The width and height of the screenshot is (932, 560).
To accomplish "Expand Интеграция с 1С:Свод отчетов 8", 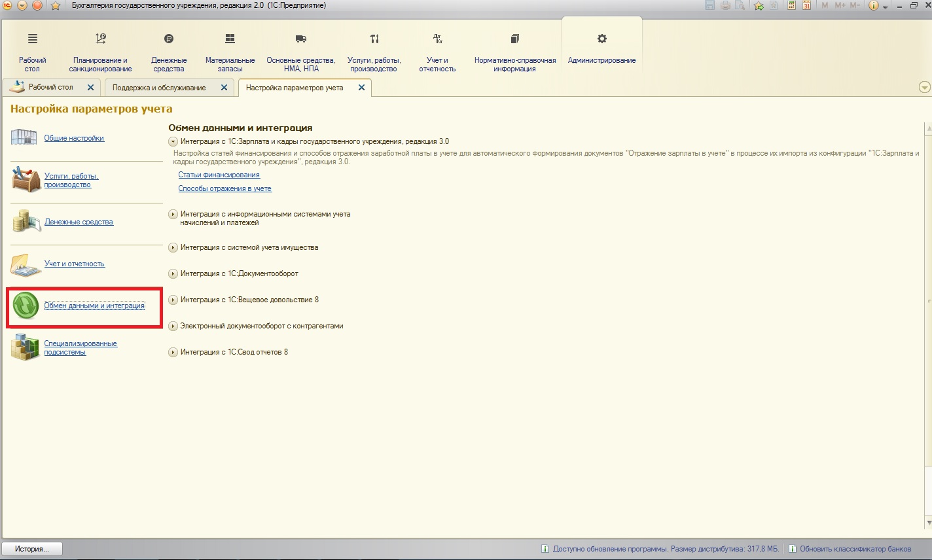I will pyautogui.click(x=173, y=352).
